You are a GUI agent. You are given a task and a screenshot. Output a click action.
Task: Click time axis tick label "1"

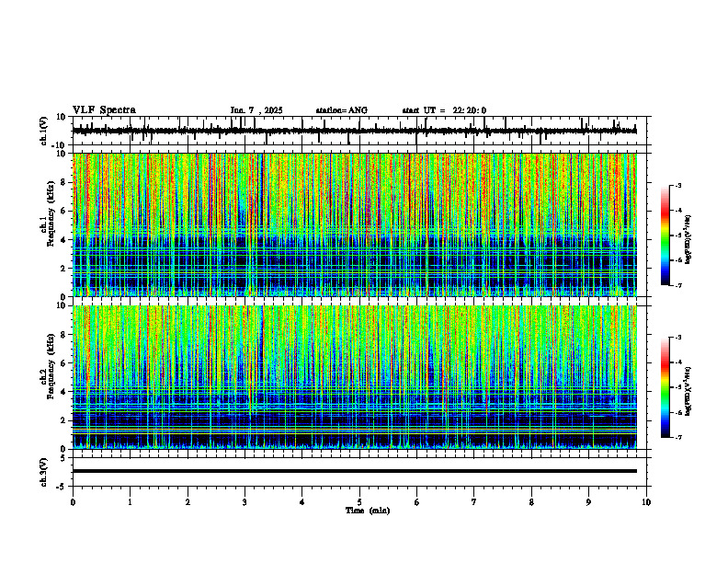[130, 502]
